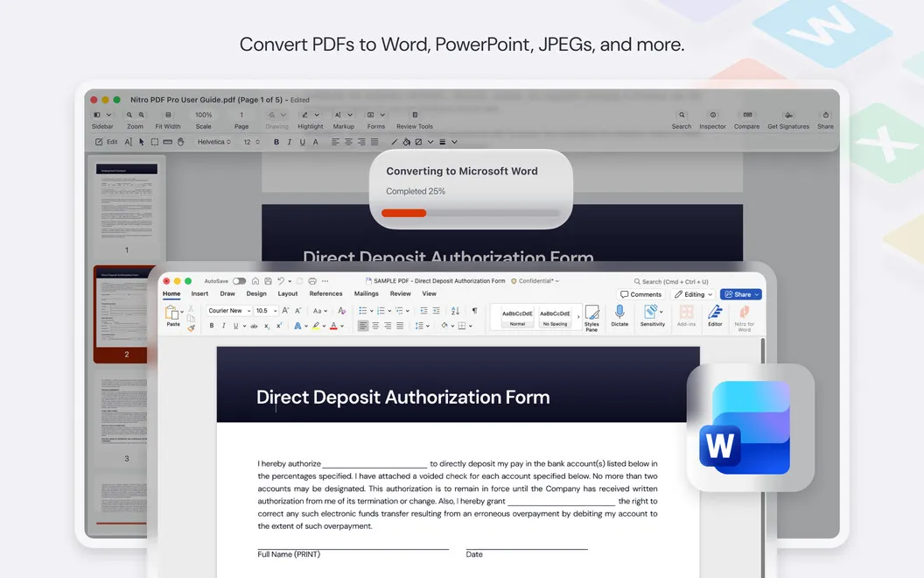Screen dimensions: 924x578
Task: Click the red font color button in Word
Action: click(333, 326)
